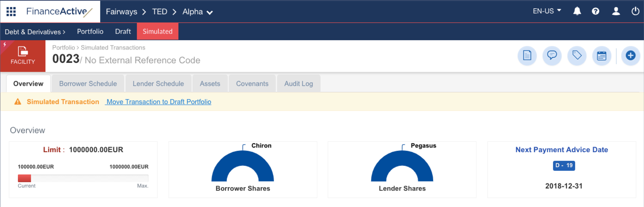This screenshot has height=207, width=644.
Task: Click Move Transaction to Draft Portfolio link
Action: pos(159,102)
